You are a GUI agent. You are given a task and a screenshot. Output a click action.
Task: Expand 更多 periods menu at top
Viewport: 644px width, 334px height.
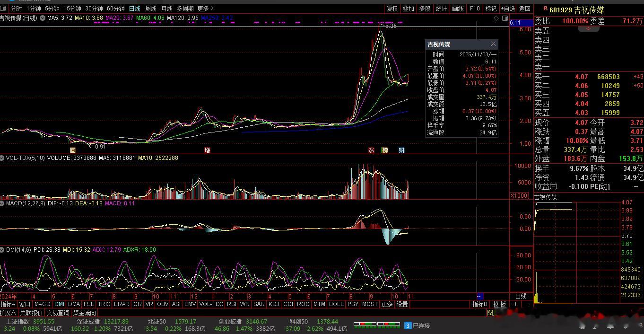(x=205, y=9)
